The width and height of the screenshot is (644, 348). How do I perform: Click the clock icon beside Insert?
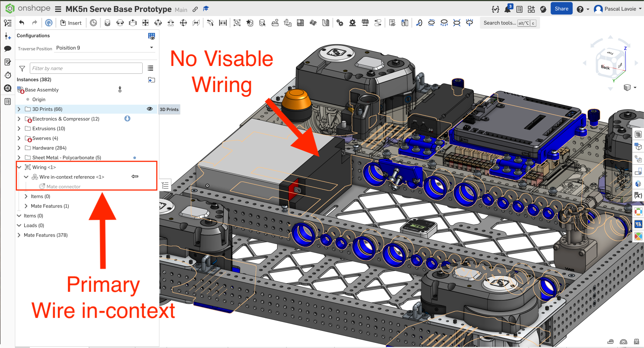[x=93, y=23]
